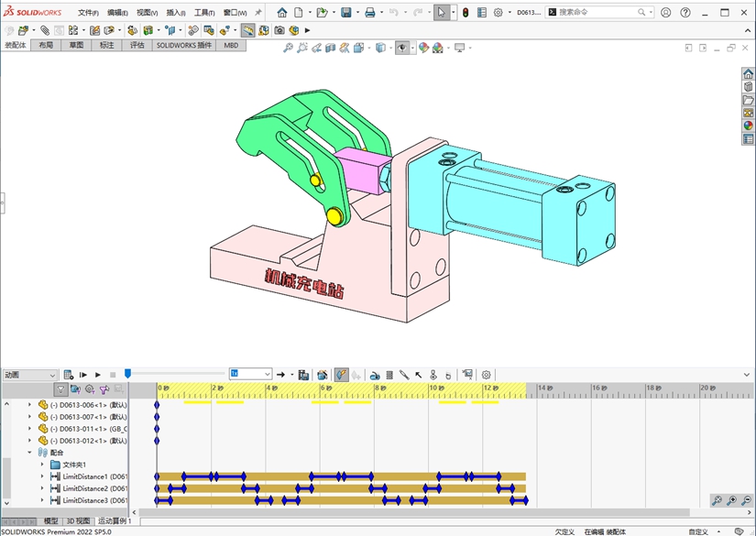Switch to the 模型 tab at bottom

pyautogui.click(x=50, y=521)
